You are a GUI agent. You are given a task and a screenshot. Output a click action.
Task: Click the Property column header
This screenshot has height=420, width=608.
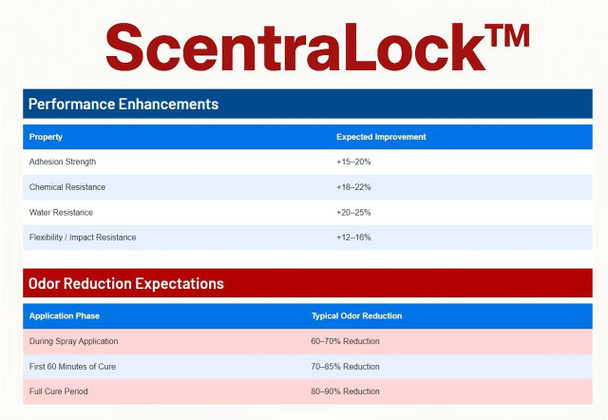[x=46, y=137]
